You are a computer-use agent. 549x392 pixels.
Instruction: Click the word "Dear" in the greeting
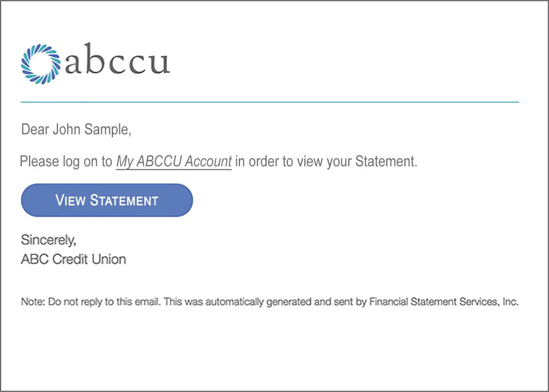35,129
